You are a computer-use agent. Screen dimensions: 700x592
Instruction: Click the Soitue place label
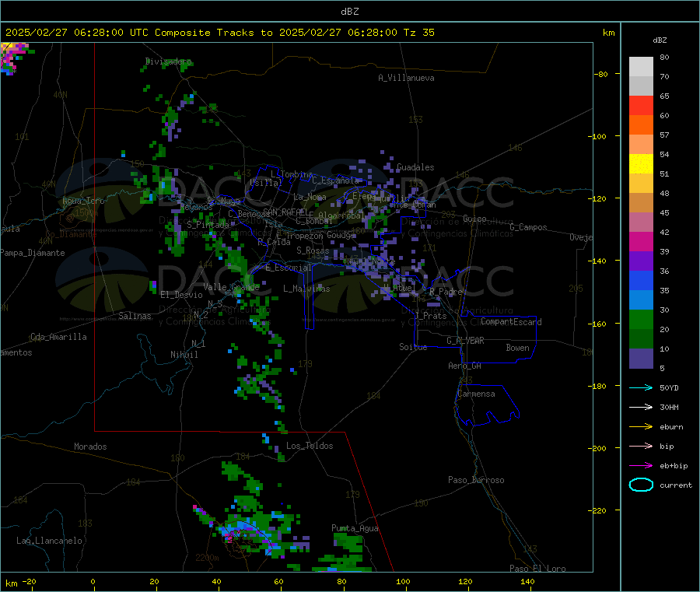(x=413, y=347)
